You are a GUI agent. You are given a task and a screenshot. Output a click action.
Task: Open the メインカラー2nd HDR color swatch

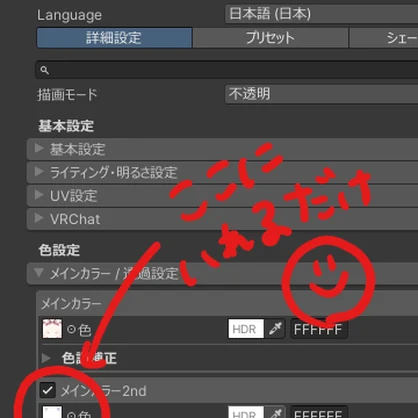246,412
